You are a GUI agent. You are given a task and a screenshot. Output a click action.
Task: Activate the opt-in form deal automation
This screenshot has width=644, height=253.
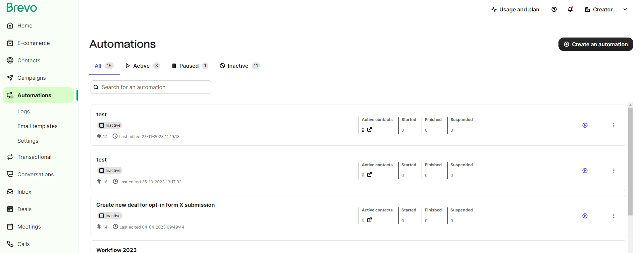pos(585,216)
